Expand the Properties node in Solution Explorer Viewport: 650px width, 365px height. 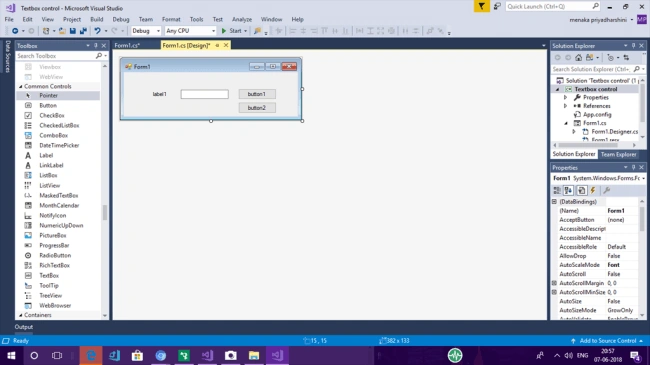(x=565, y=97)
